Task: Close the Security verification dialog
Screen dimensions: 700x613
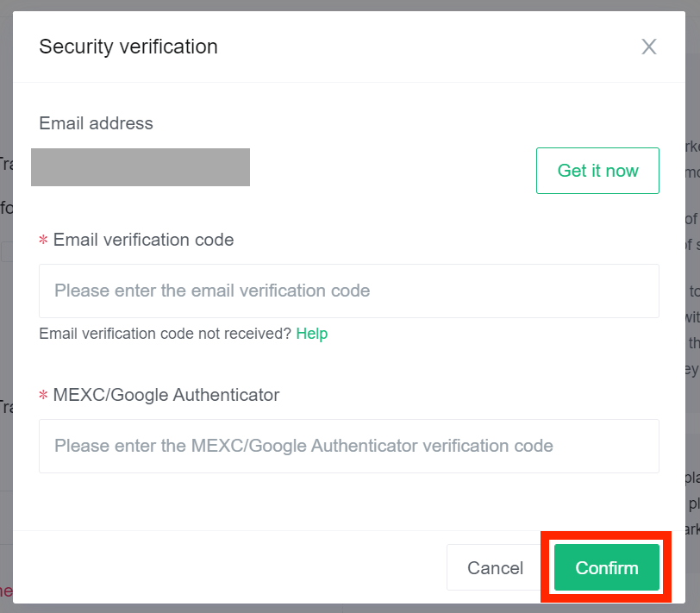Action: pos(648,47)
